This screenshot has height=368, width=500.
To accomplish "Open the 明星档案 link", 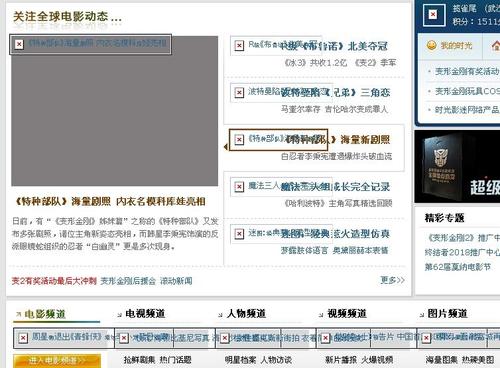I will (x=240, y=360).
